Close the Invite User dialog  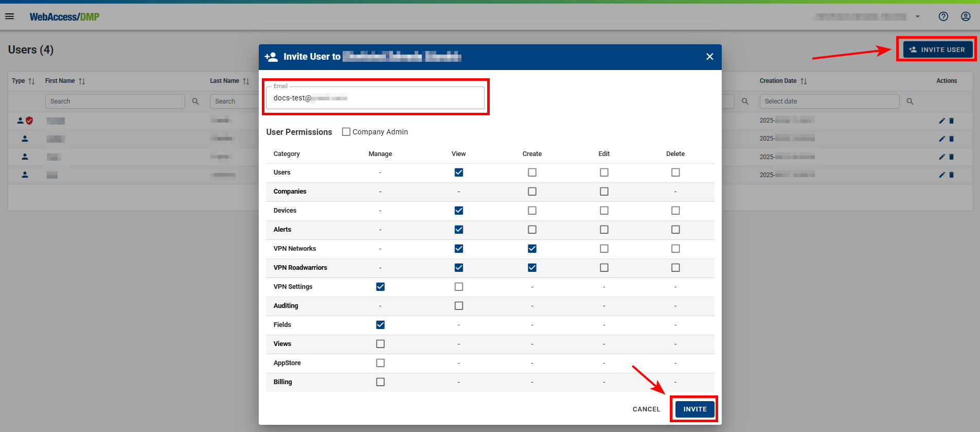click(709, 57)
